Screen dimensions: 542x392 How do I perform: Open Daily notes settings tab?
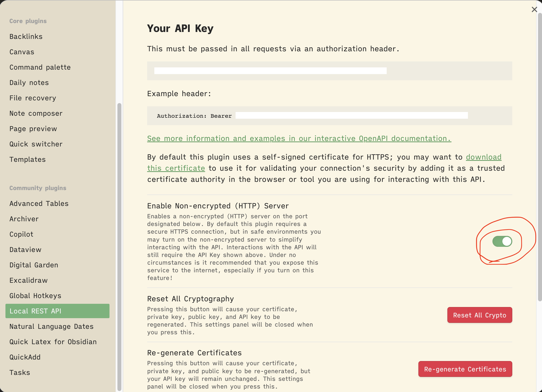[29, 83]
